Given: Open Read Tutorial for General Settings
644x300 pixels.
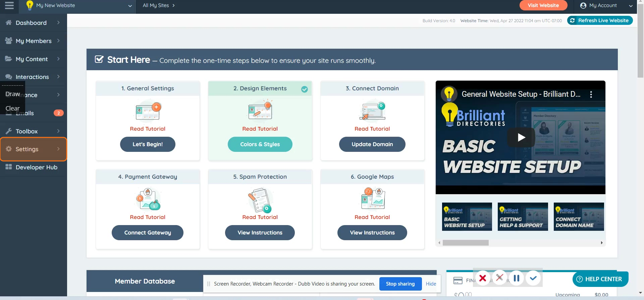Looking at the screenshot, I should click(x=148, y=129).
